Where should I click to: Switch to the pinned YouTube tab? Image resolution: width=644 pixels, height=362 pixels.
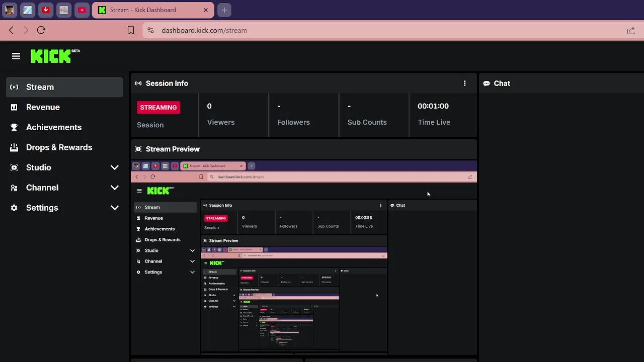pos(82,10)
